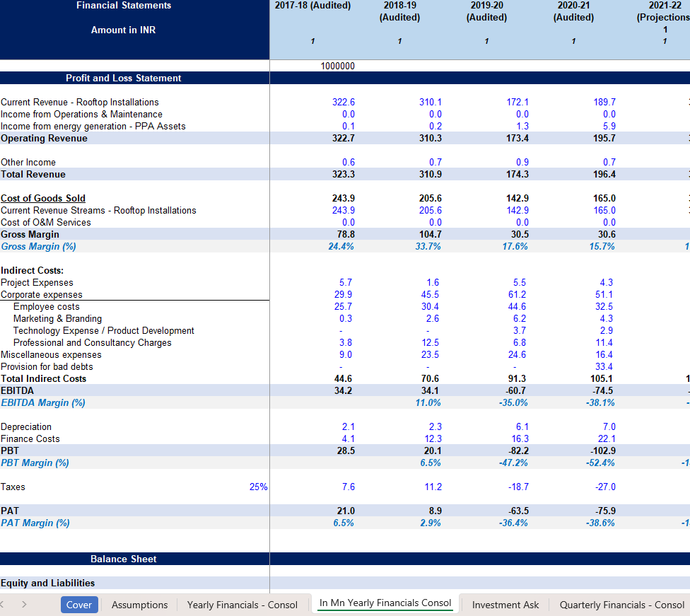Screen dimensions: 690x616
Task: Select the cell containing 1000000
Action: [337, 66]
